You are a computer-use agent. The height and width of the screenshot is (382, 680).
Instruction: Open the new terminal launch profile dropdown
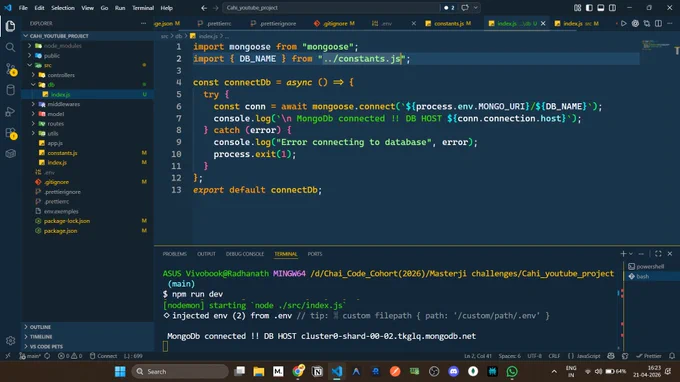pyautogui.click(x=631, y=254)
